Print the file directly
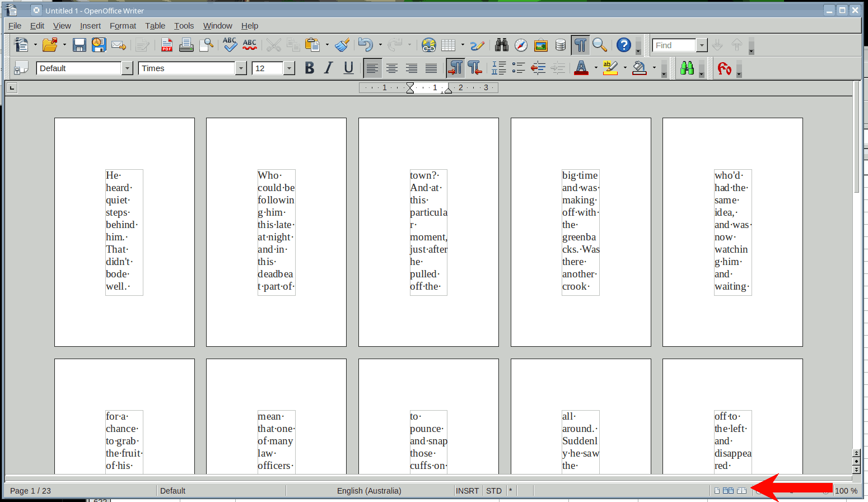The height and width of the screenshot is (502, 868). 186,45
